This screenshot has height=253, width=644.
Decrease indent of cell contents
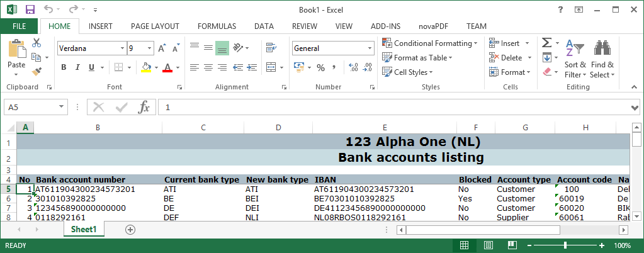tap(237, 67)
